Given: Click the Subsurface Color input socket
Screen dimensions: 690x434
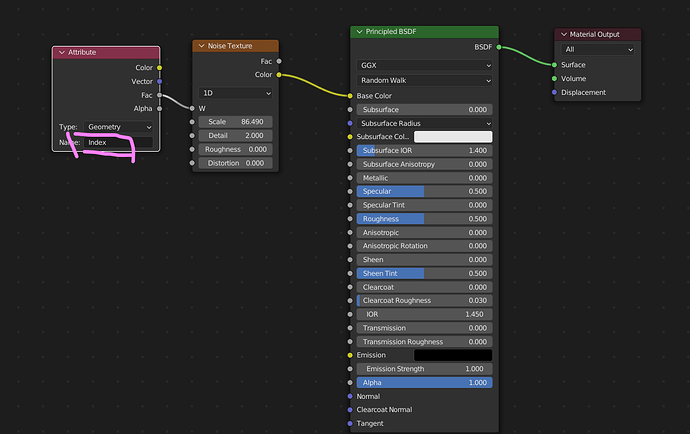Looking at the screenshot, I should click(350, 137).
